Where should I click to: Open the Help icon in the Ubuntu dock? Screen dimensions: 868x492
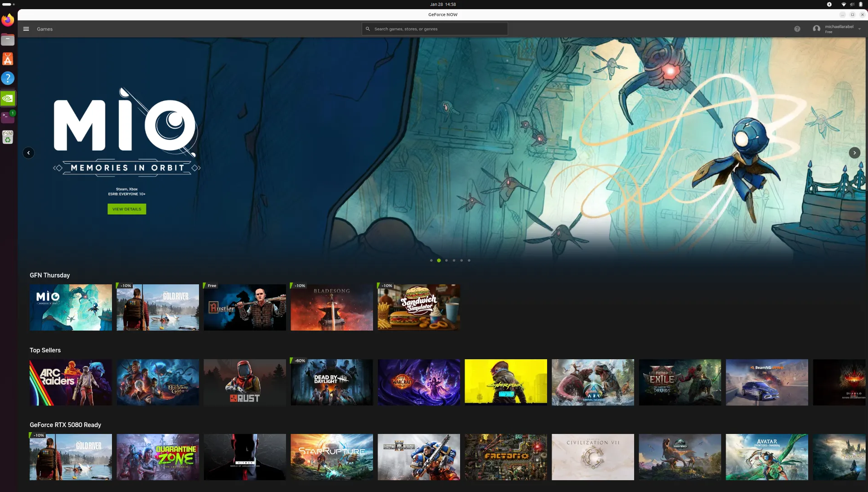coord(8,78)
